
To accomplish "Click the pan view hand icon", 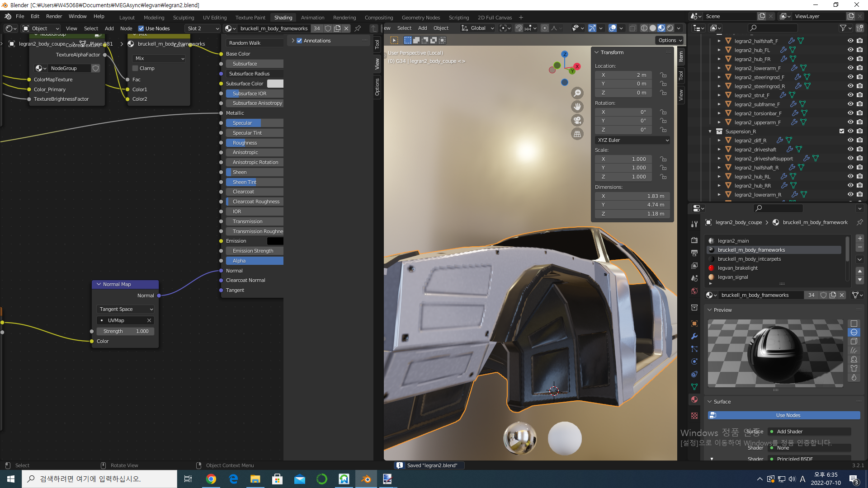I will click(x=577, y=107).
